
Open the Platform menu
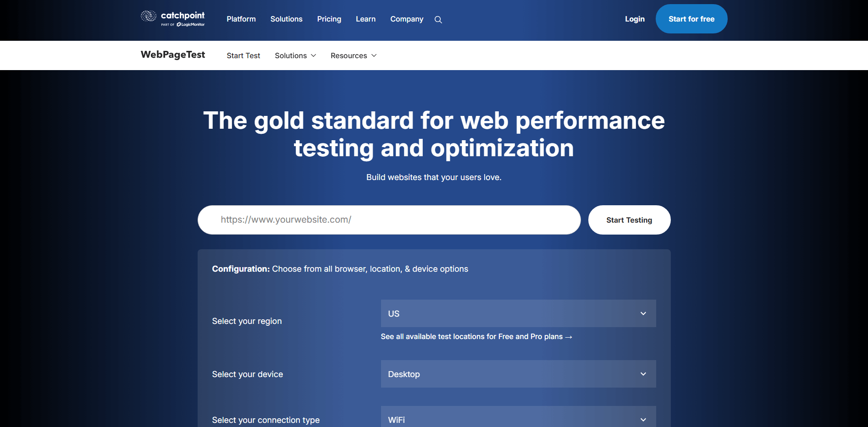pyautogui.click(x=241, y=19)
